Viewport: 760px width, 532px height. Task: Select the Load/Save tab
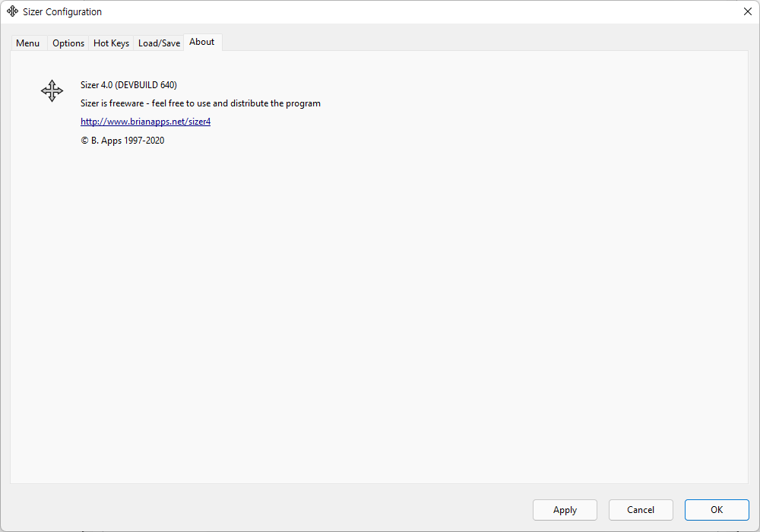(159, 43)
